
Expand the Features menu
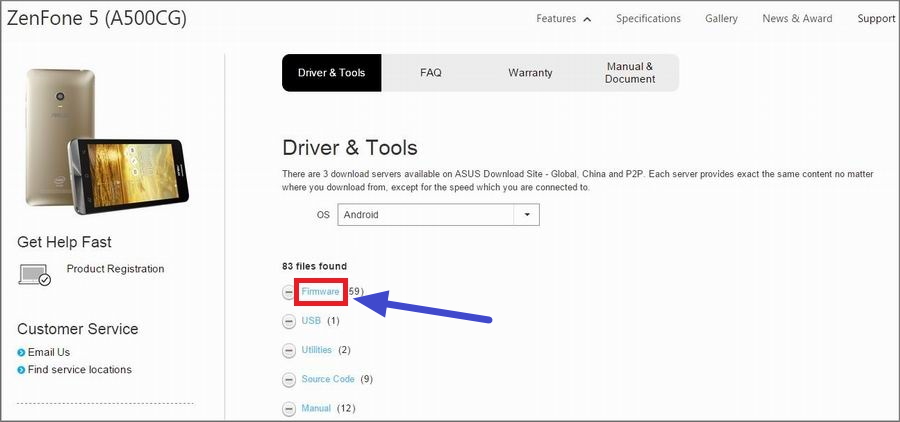(556, 18)
